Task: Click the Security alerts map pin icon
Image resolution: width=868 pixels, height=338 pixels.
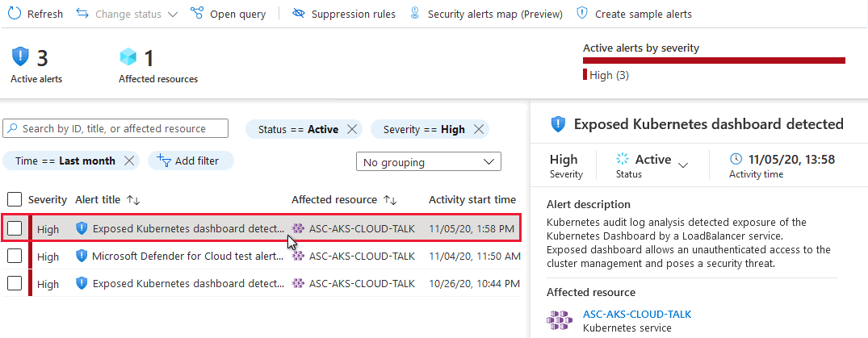Action: 415,14
